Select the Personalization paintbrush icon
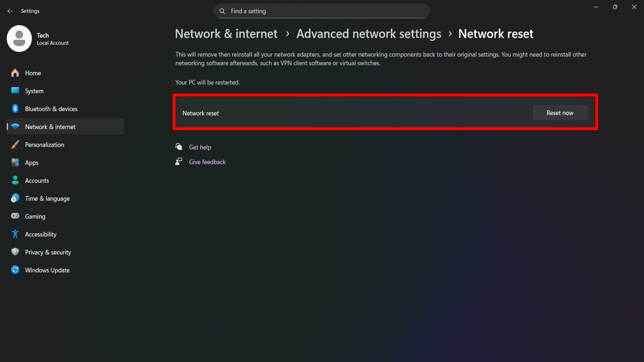This screenshot has width=644, height=362. coord(15,145)
